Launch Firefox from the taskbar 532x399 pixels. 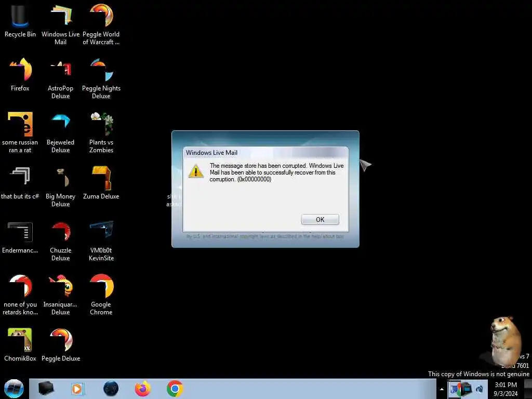point(143,389)
